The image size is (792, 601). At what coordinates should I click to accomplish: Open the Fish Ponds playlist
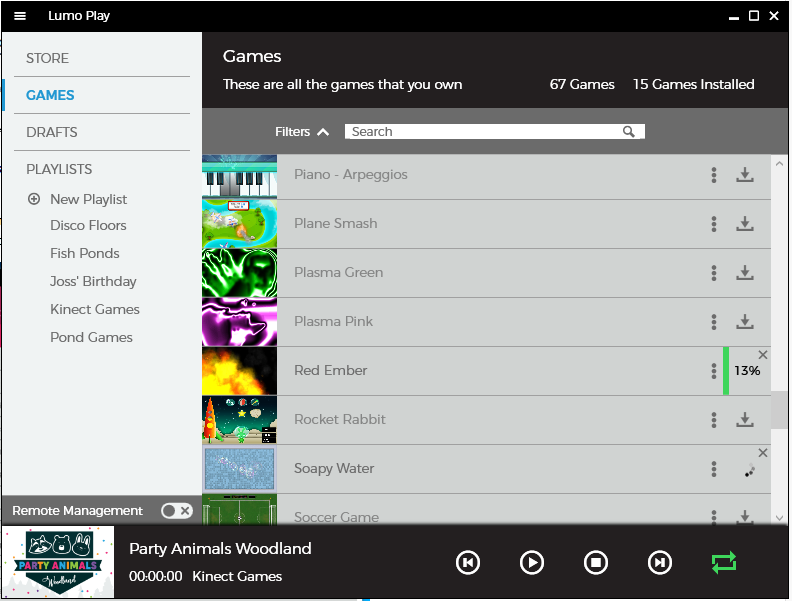pyautogui.click(x=85, y=253)
